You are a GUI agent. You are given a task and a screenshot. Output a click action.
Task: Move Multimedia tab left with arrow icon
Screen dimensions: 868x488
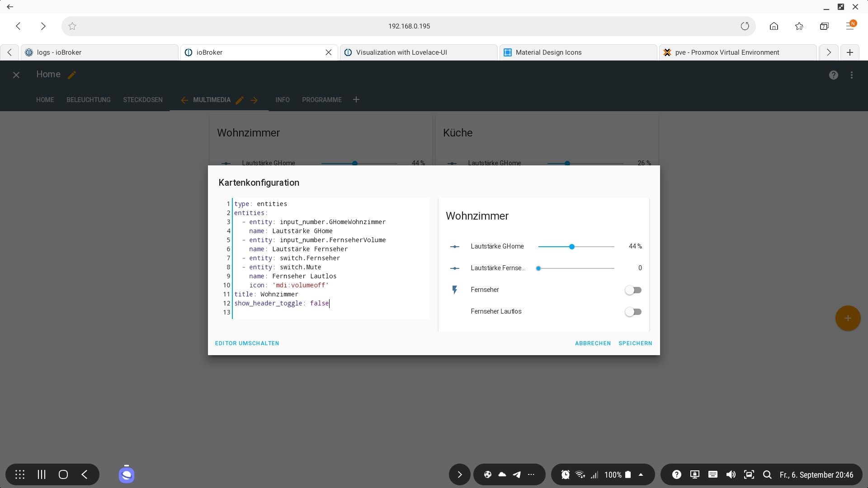coord(184,100)
